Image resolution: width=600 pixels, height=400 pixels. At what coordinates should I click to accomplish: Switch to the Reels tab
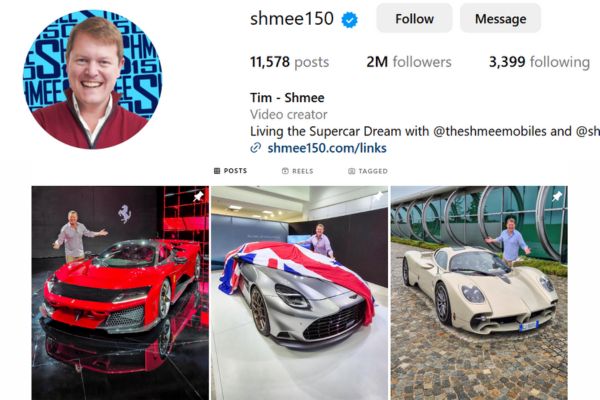[x=297, y=171]
